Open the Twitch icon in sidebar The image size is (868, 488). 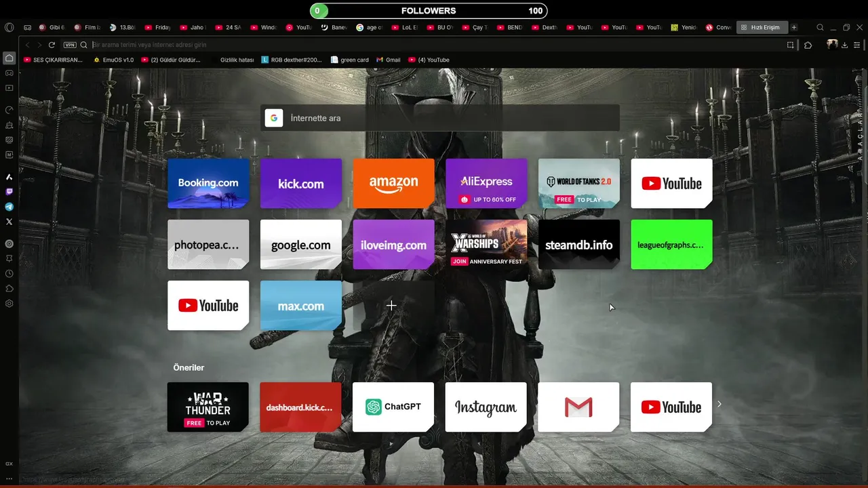(9, 192)
